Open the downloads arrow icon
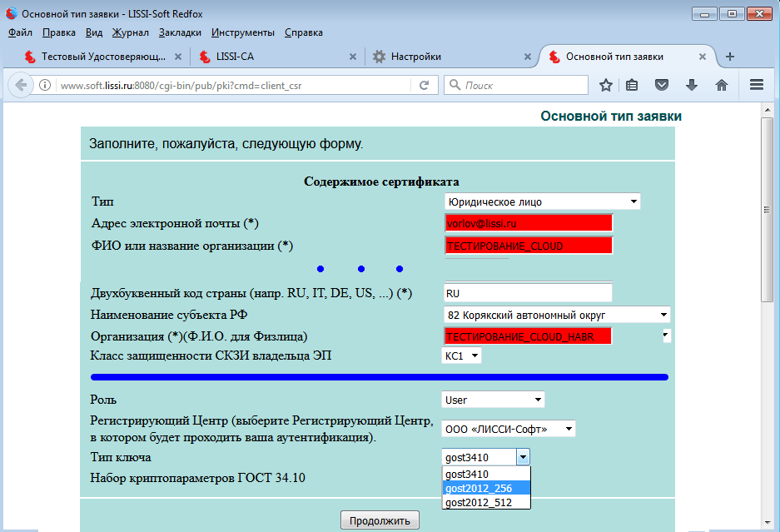The height and width of the screenshot is (532, 780). (x=692, y=85)
